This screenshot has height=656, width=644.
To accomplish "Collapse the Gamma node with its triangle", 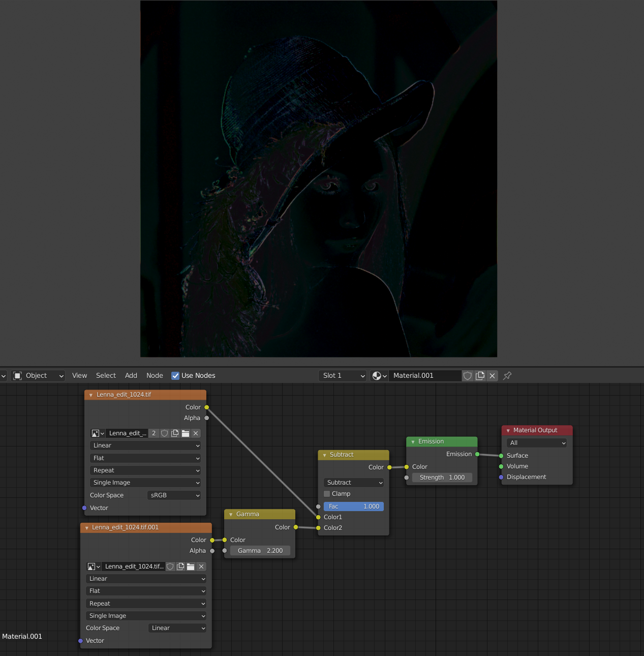I will pos(231,515).
